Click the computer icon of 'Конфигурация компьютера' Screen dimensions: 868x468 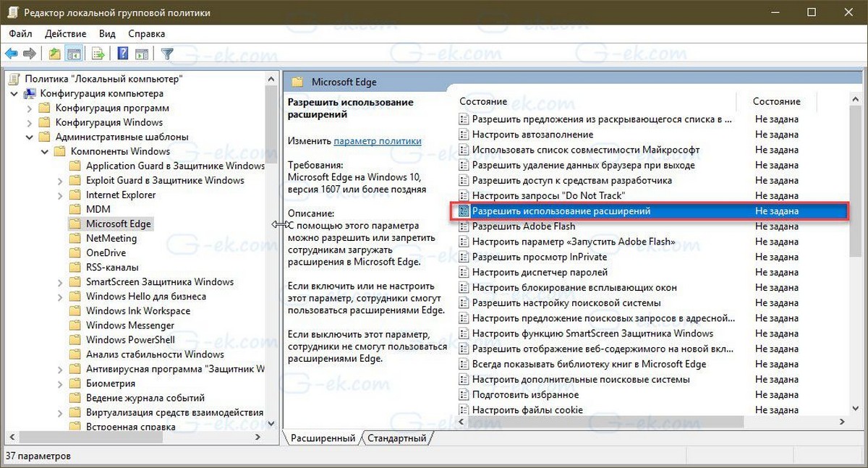pyautogui.click(x=30, y=93)
